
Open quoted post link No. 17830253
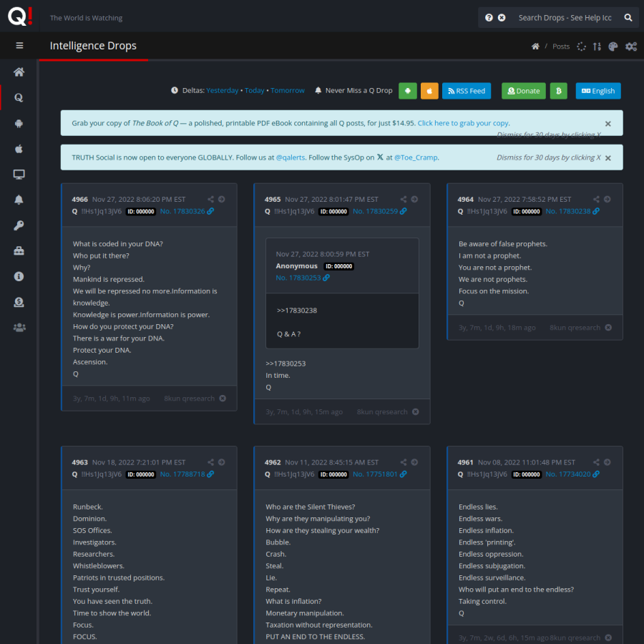[303, 278]
